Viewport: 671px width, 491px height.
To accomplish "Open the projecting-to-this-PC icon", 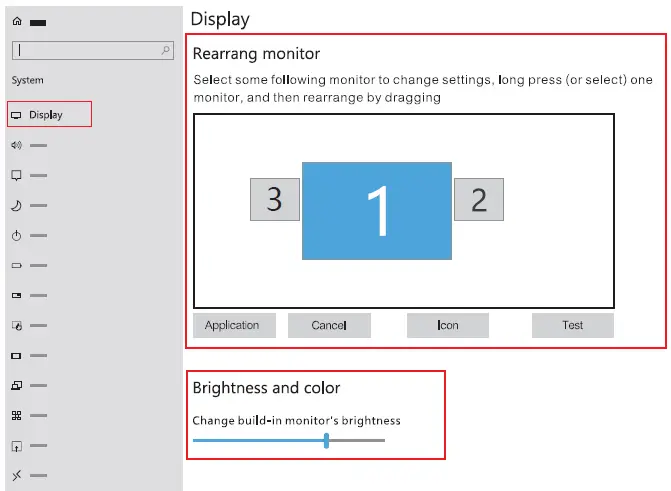I will 16,386.
